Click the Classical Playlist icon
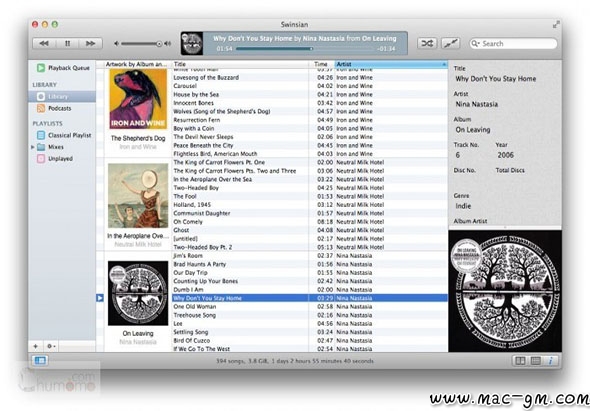This screenshot has width=590, height=411. (41, 135)
